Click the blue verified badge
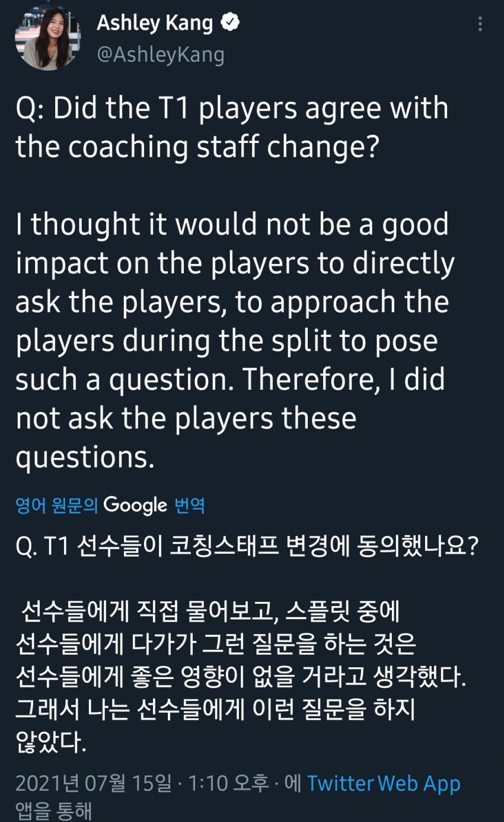The image size is (504, 822). [230, 23]
